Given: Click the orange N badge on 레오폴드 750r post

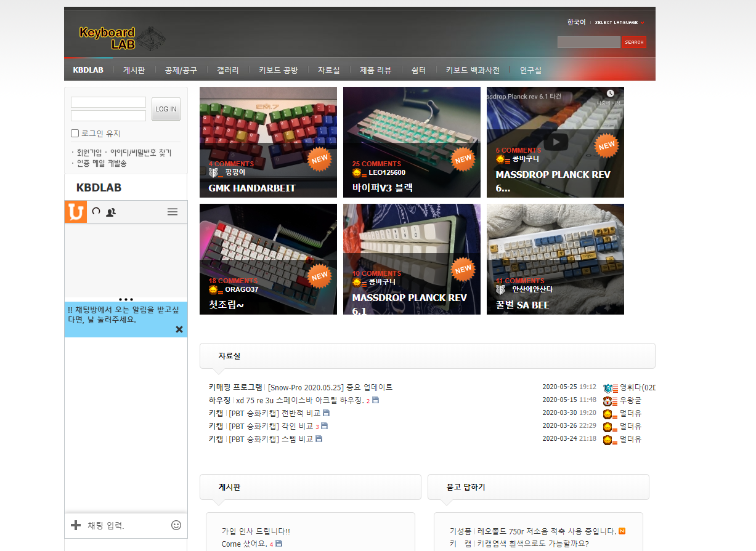Looking at the screenshot, I should (622, 531).
